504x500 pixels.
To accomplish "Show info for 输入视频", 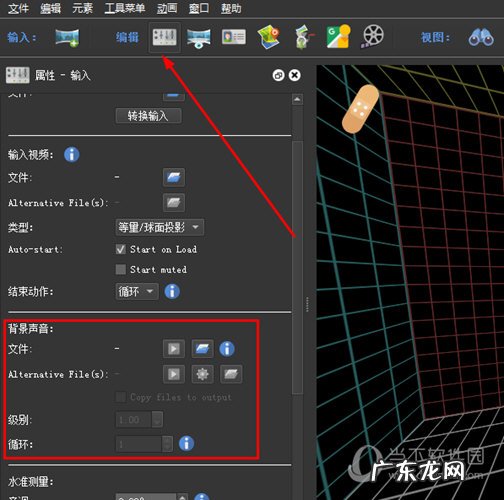I will click(72, 155).
